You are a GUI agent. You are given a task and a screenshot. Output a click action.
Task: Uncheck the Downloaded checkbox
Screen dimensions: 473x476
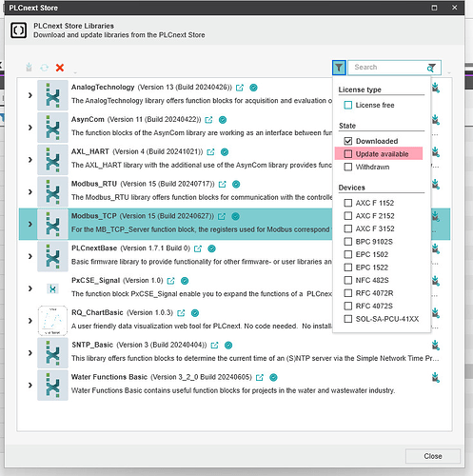348,141
